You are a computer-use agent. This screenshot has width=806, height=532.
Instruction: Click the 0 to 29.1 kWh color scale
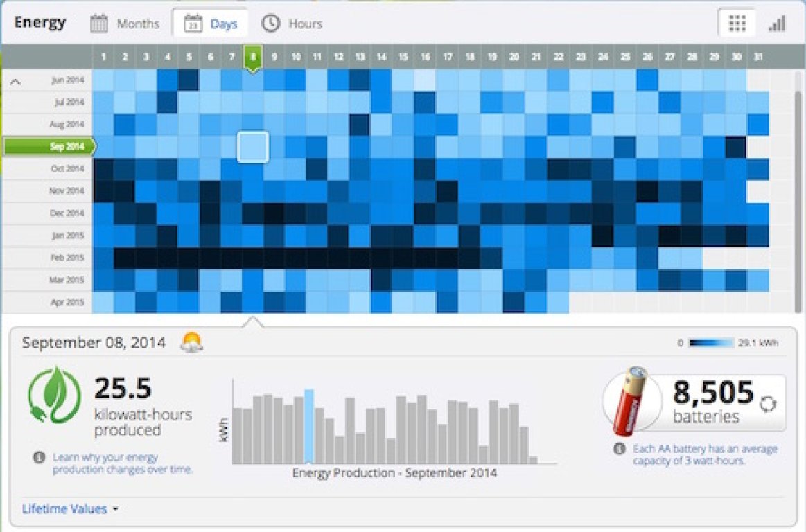tap(711, 343)
